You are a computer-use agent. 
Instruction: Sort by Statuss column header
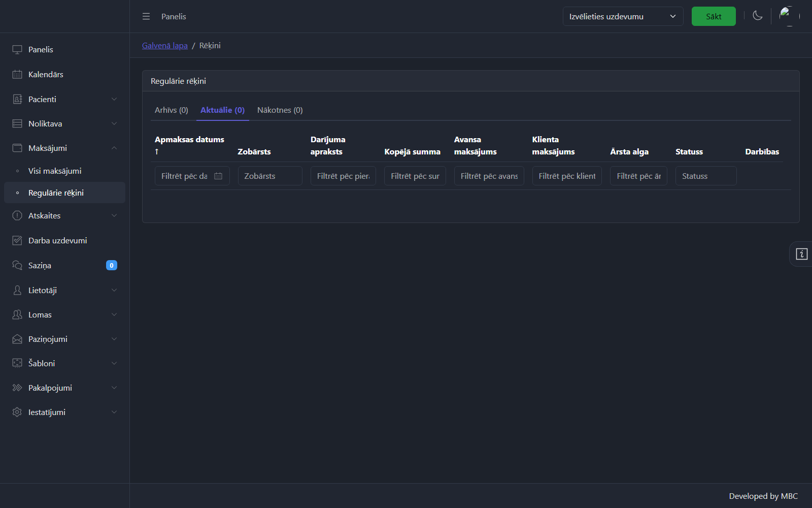click(x=689, y=151)
